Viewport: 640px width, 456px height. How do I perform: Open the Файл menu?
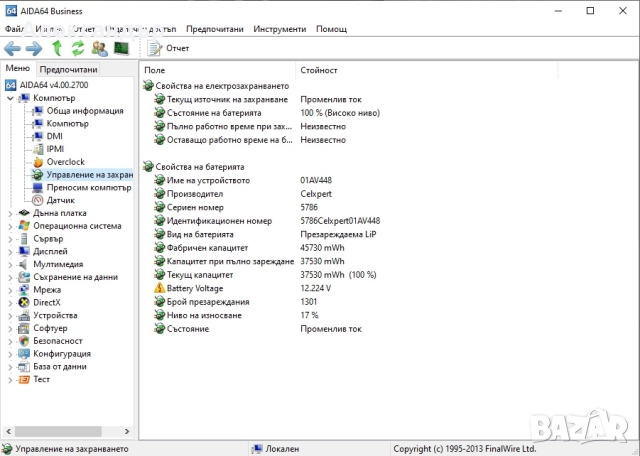(14, 29)
